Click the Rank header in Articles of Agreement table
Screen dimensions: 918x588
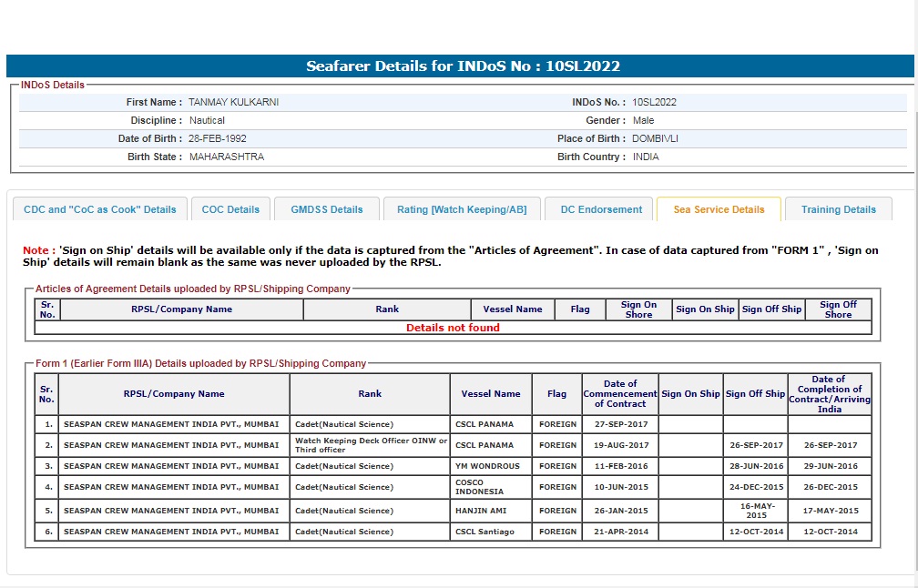point(387,309)
